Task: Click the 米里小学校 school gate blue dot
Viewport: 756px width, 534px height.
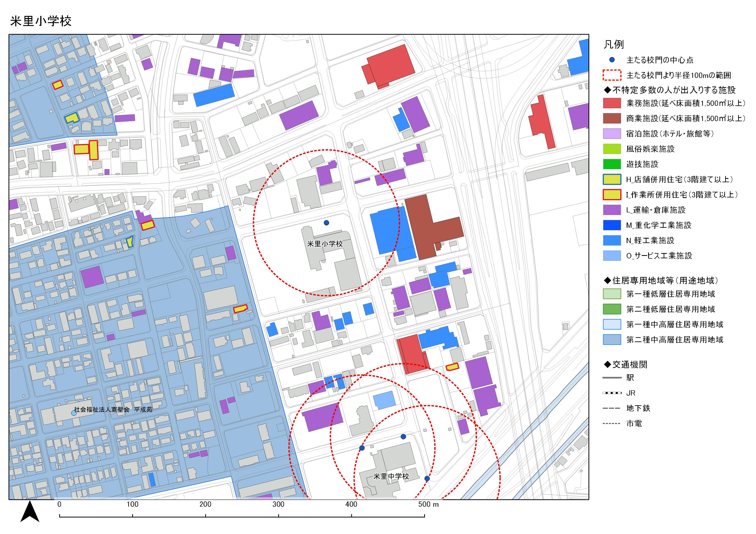Action: (x=326, y=223)
